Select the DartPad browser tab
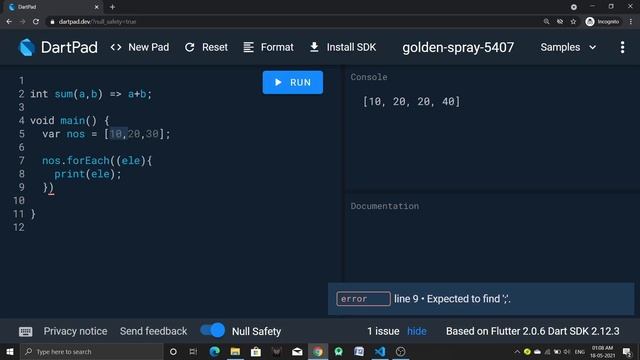This screenshot has height=360, width=640. click(x=53, y=7)
